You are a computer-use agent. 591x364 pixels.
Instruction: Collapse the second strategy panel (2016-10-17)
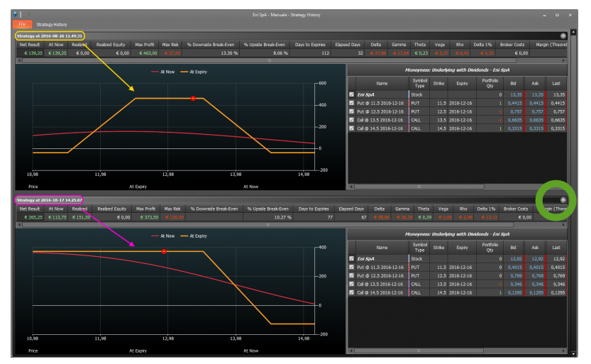pyautogui.click(x=563, y=200)
